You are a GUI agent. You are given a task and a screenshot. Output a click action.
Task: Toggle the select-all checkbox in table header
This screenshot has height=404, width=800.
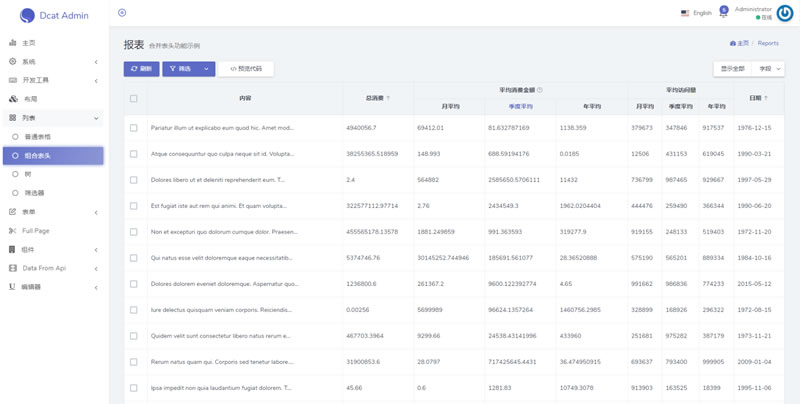point(134,98)
